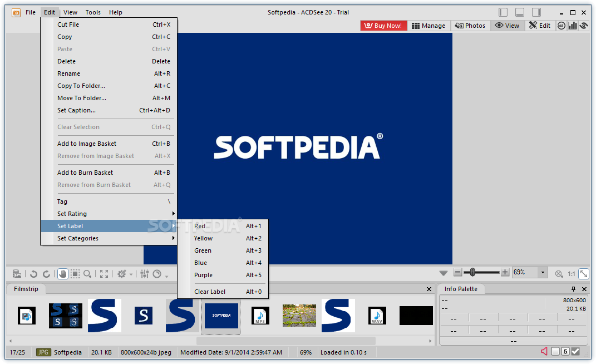Select the rectangular selection tool
Viewport: 596px width, 364px height.
point(75,274)
